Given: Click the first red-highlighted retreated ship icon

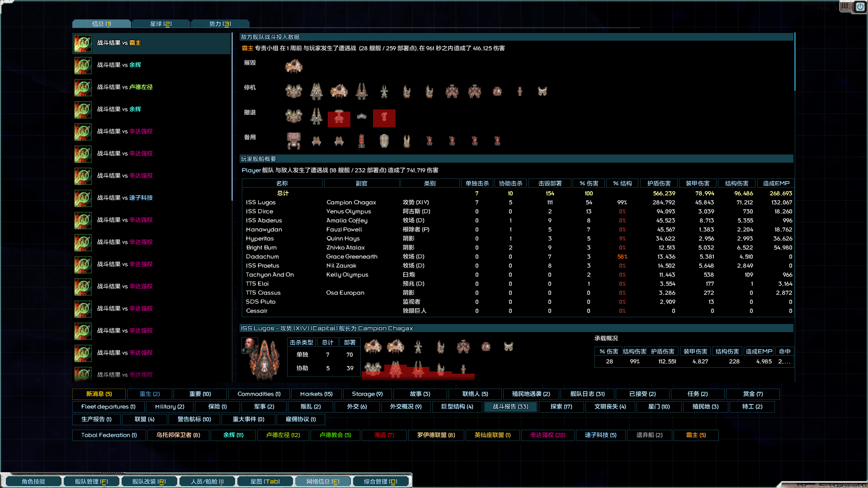Looking at the screenshot, I should tap(339, 118).
